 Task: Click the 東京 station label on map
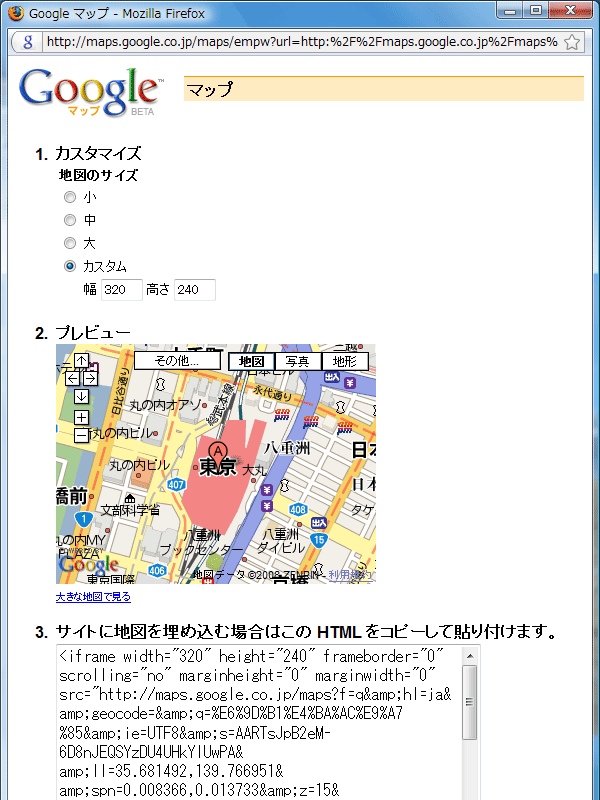(x=218, y=467)
